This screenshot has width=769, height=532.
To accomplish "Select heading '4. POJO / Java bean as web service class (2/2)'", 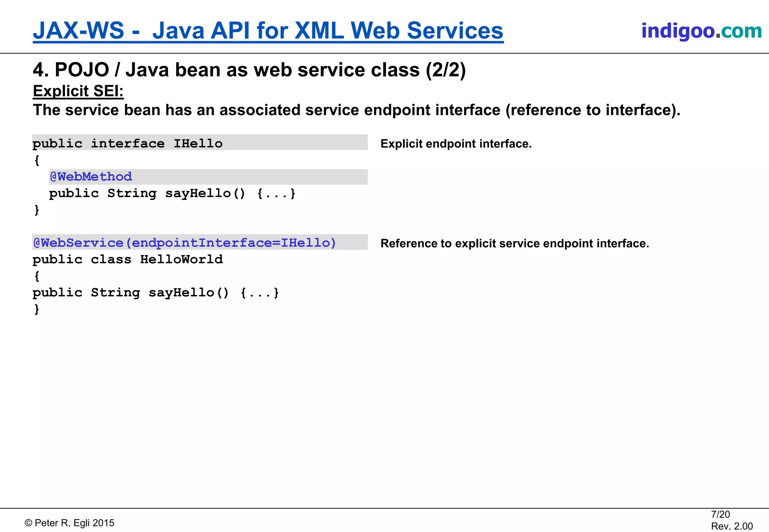I will (x=249, y=70).
